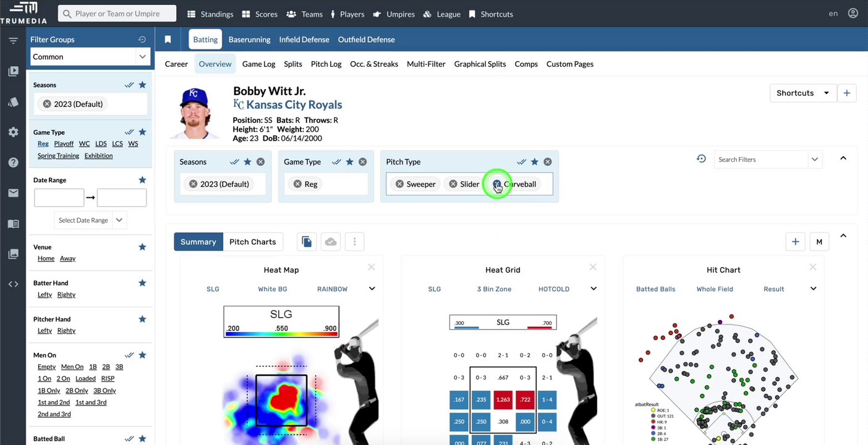Viewport: 868px width, 445px height.
Task: Expand Heat Grid options chevron
Action: pos(594,289)
